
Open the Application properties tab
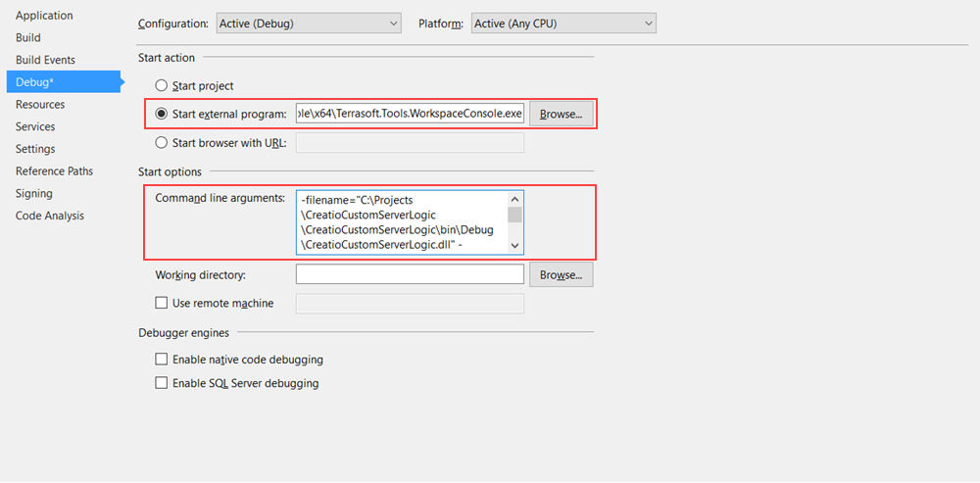(x=44, y=16)
